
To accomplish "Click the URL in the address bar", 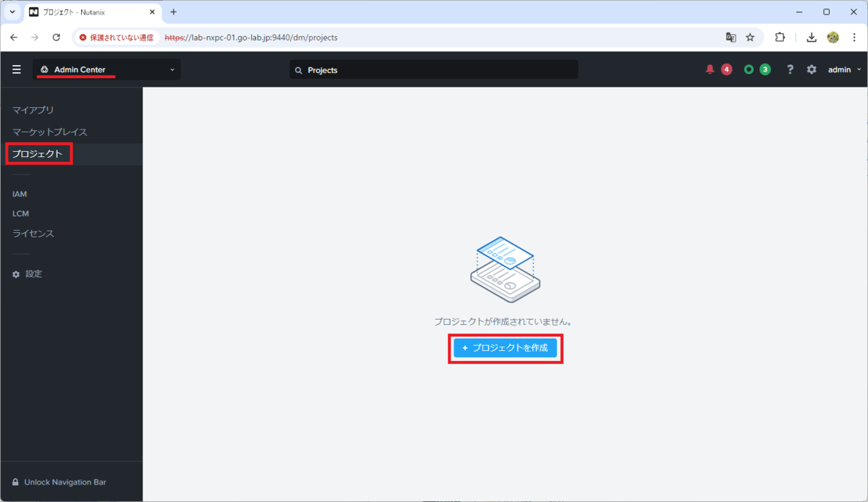I will tap(251, 37).
